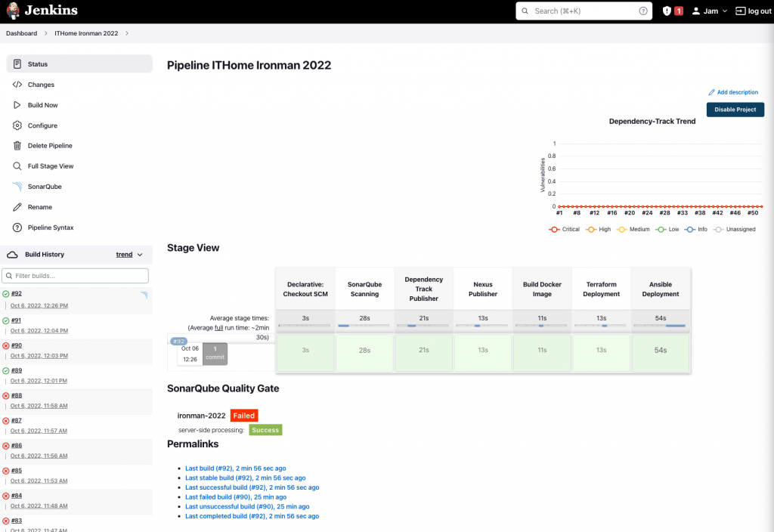This screenshot has height=532, width=774.
Task: Toggle the Low series in chart legend
Action: 667,230
